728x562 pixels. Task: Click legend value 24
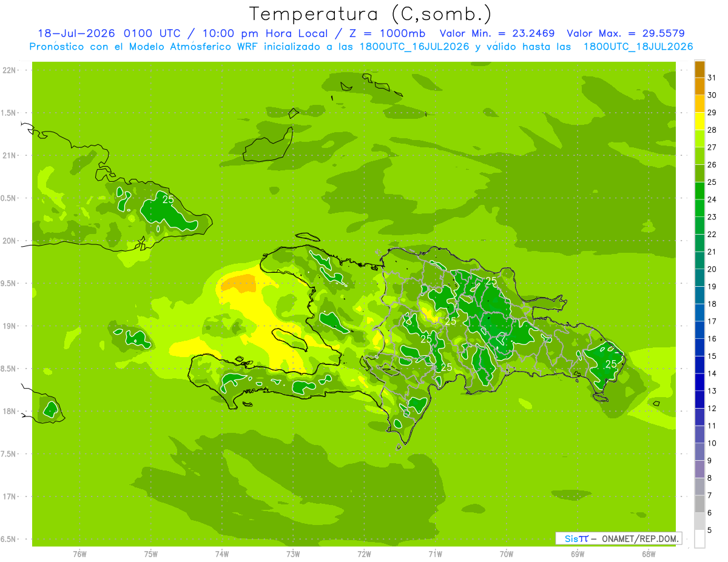coord(712,199)
